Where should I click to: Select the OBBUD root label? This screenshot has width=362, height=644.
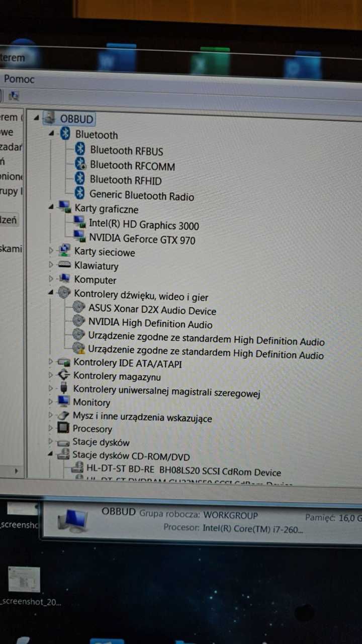[76, 119]
